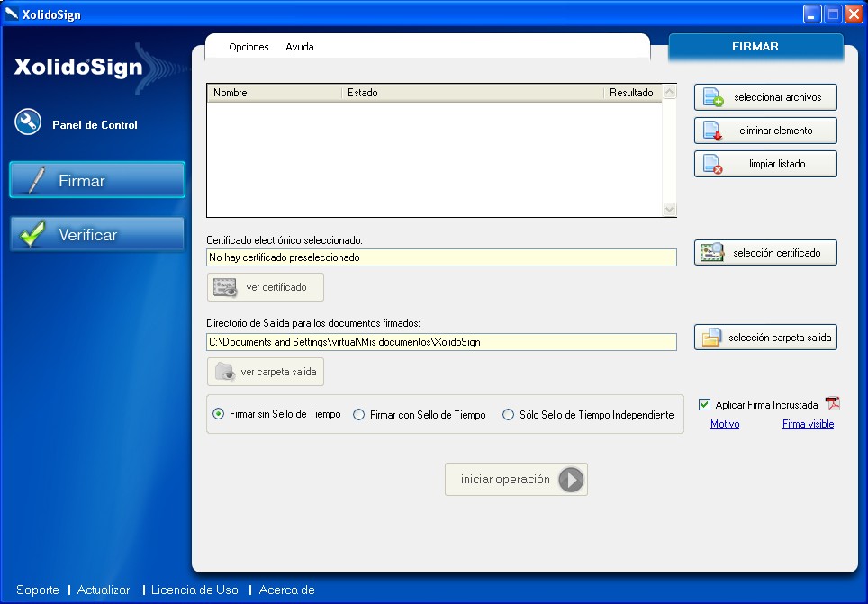Open the Panel de Control wrench icon
The image size is (868, 604).
pyautogui.click(x=28, y=122)
